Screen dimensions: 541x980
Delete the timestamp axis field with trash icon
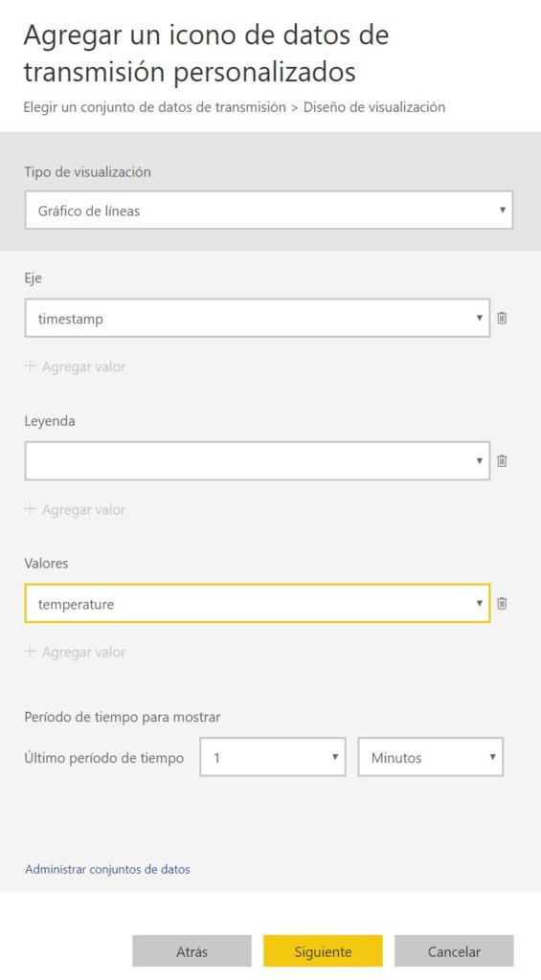tap(502, 318)
